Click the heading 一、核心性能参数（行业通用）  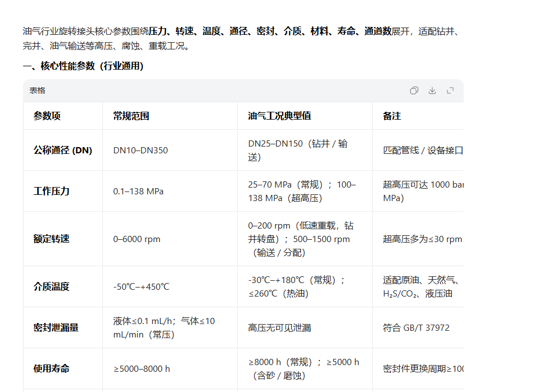tap(83, 66)
